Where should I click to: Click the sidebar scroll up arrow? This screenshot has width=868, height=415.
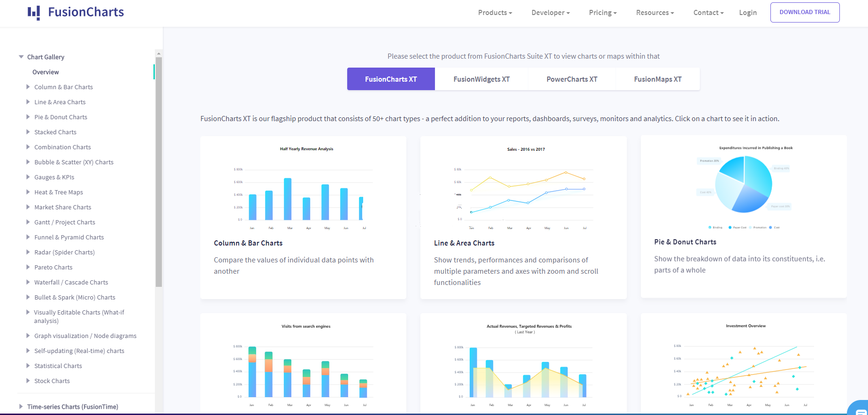pyautogui.click(x=159, y=54)
